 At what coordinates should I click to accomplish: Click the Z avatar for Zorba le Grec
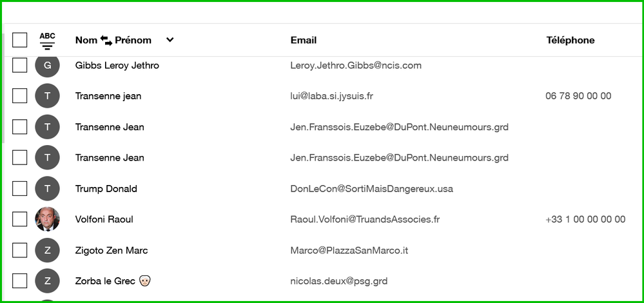(x=47, y=281)
